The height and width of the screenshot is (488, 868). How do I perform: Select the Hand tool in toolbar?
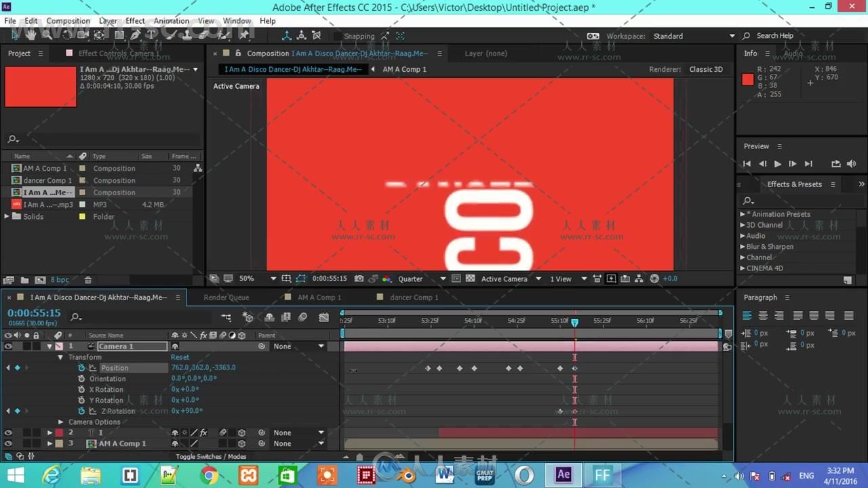pos(31,35)
